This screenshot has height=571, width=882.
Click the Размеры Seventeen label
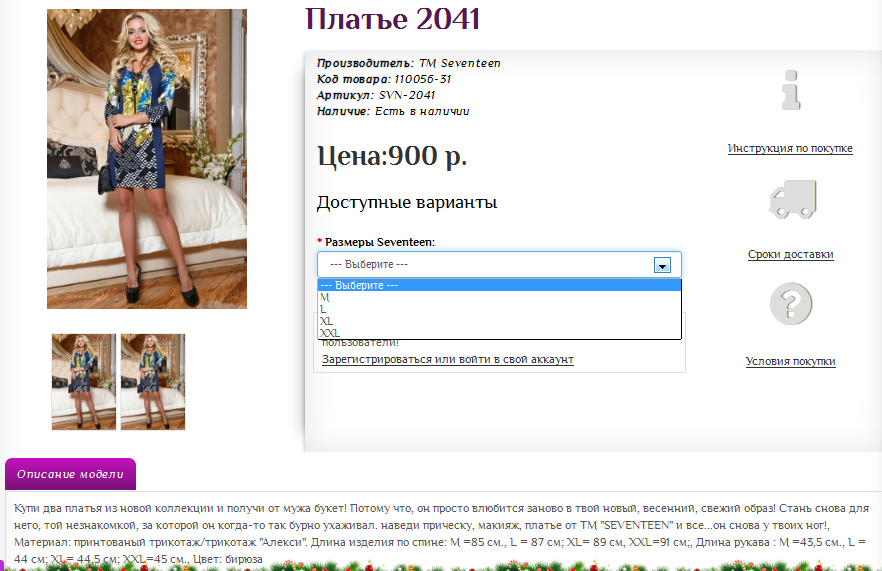380,242
